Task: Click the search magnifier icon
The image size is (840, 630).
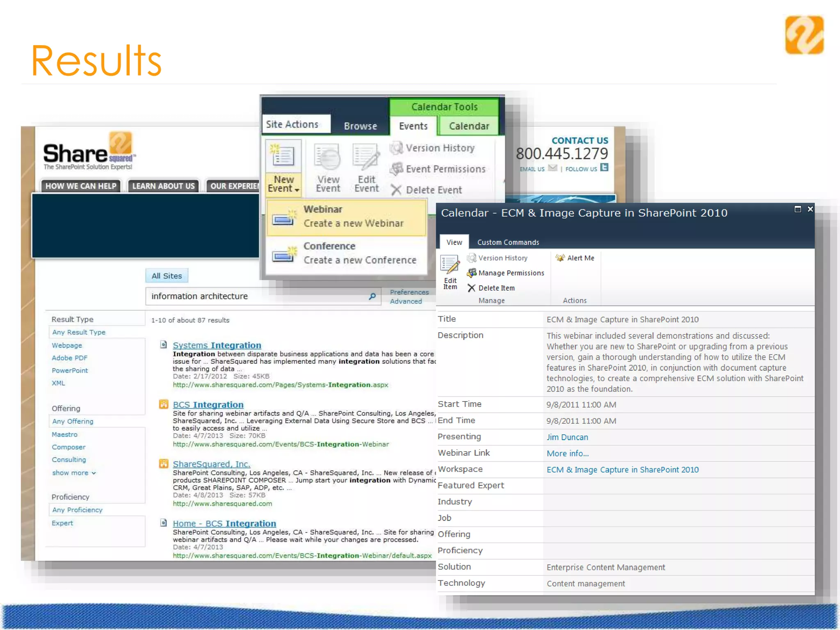Action: 372,296
